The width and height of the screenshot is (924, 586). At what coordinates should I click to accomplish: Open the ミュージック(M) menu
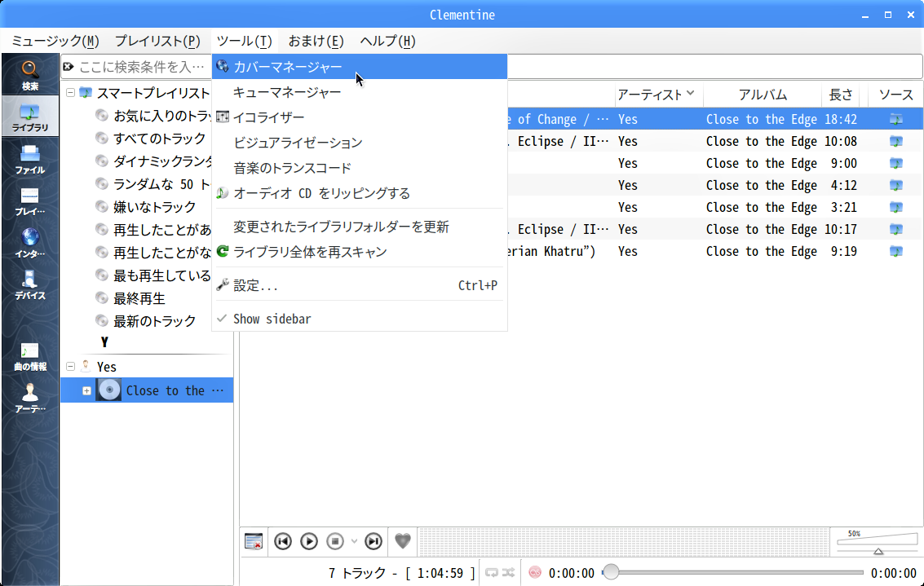[x=55, y=42]
